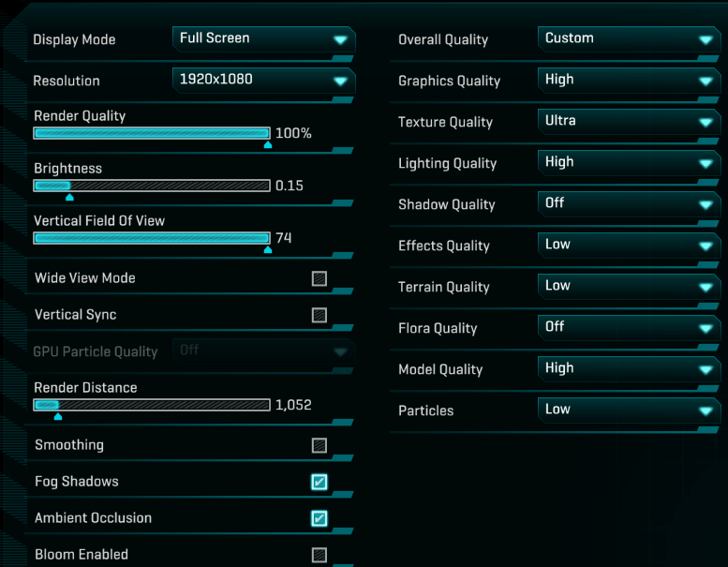
Task: Open the Terrain Quality dropdown
Action: (x=629, y=287)
